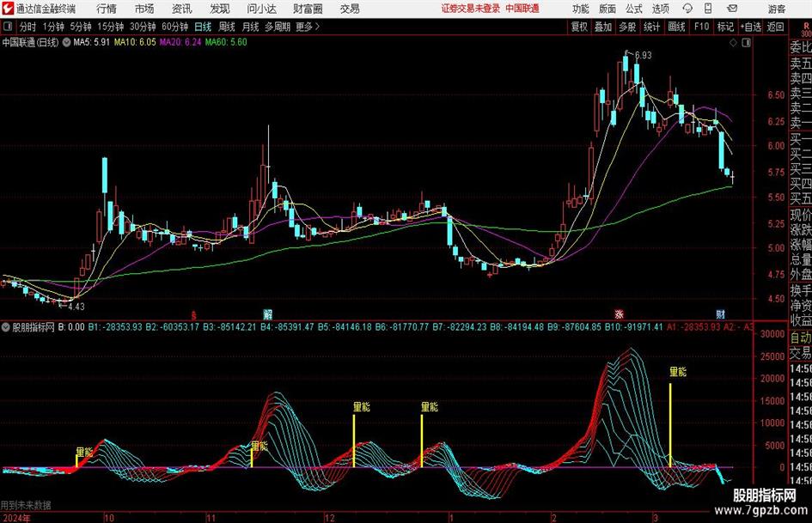Image resolution: width=812 pixels, height=523 pixels.
Task: Switch to the 周线 weekly tab
Action: [227, 27]
